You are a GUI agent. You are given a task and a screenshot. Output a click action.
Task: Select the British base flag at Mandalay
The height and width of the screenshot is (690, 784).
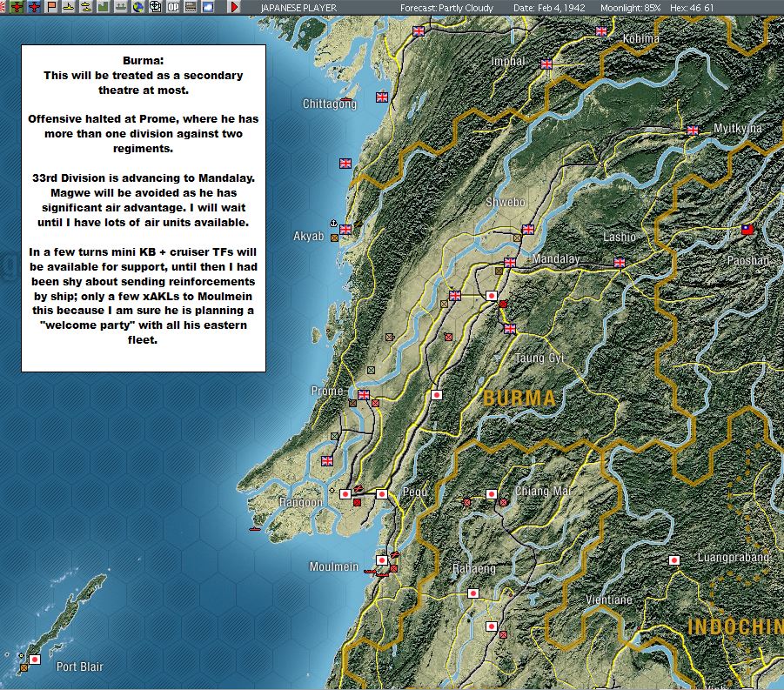click(x=510, y=263)
